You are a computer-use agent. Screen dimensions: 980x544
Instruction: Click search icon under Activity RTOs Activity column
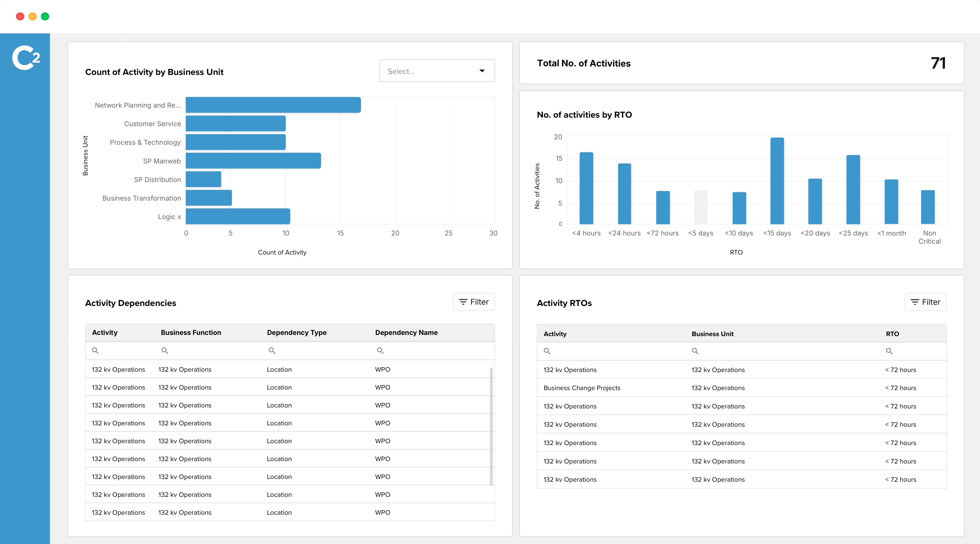tap(547, 351)
